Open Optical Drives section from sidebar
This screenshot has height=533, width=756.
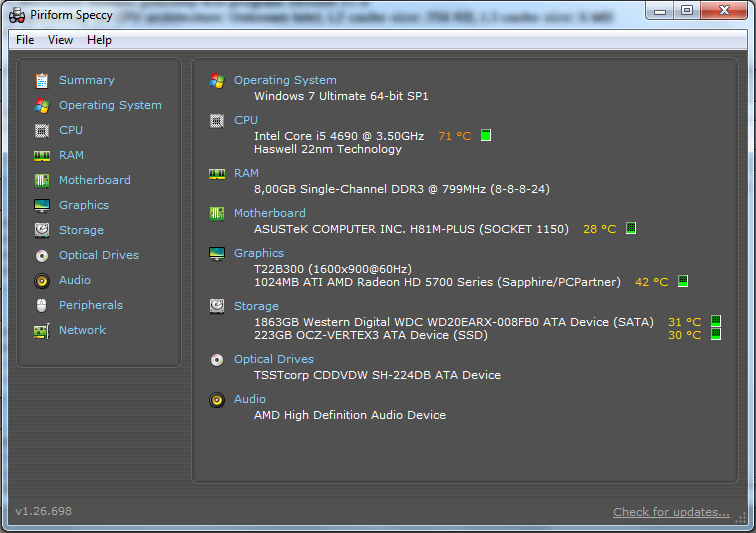(x=99, y=256)
